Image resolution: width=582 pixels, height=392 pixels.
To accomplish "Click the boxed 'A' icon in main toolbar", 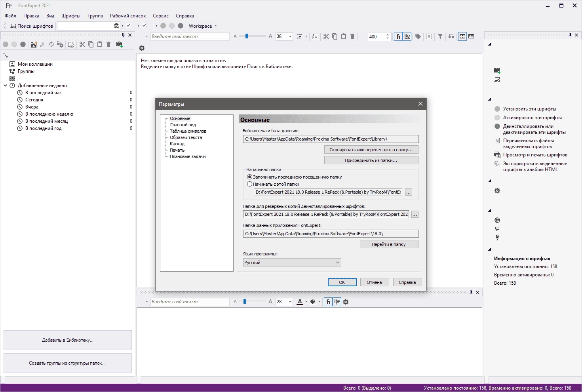I will pos(429,36).
